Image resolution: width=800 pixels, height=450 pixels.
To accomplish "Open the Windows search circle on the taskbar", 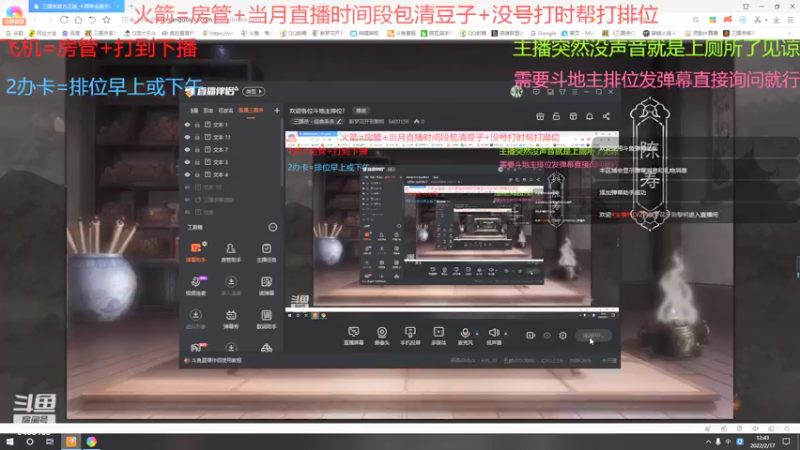I will [30, 441].
